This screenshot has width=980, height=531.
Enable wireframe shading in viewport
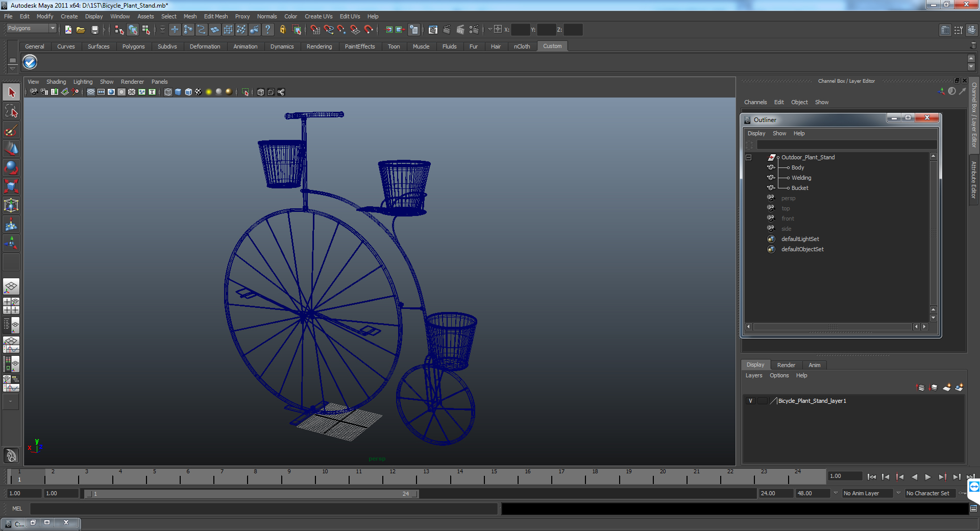168,92
